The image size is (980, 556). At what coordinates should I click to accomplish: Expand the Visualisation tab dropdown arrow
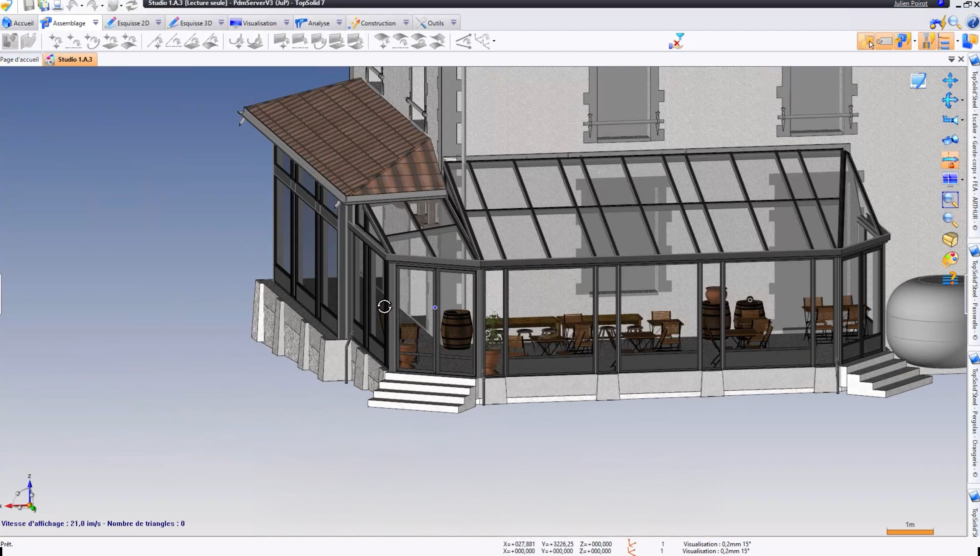pyautogui.click(x=286, y=23)
